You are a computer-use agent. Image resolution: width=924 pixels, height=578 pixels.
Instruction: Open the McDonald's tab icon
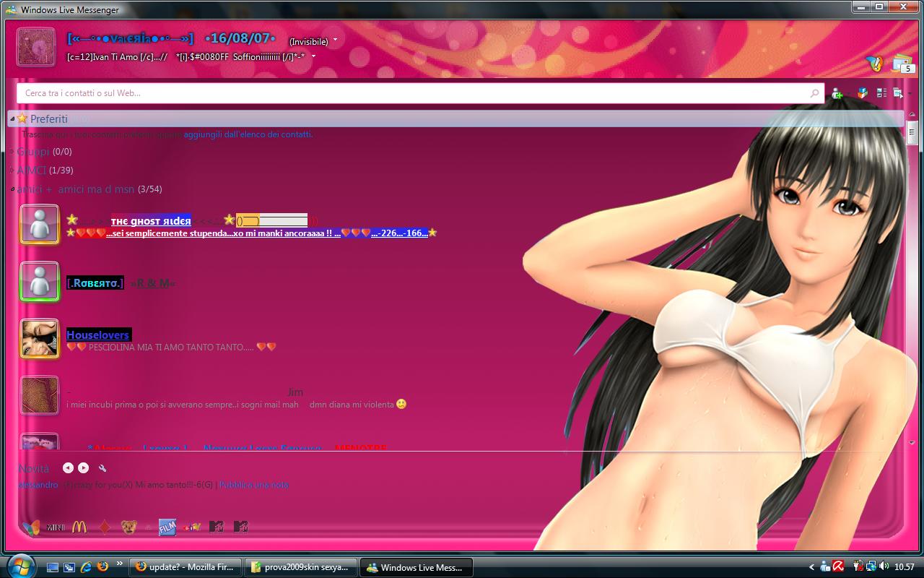point(79,527)
